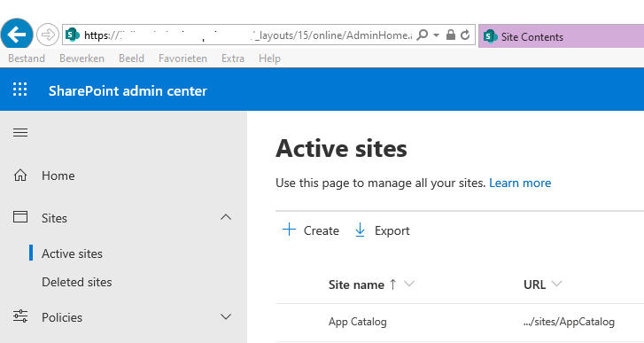644x343 pixels.
Task: Open the Site name column dropdown
Action: click(x=409, y=284)
